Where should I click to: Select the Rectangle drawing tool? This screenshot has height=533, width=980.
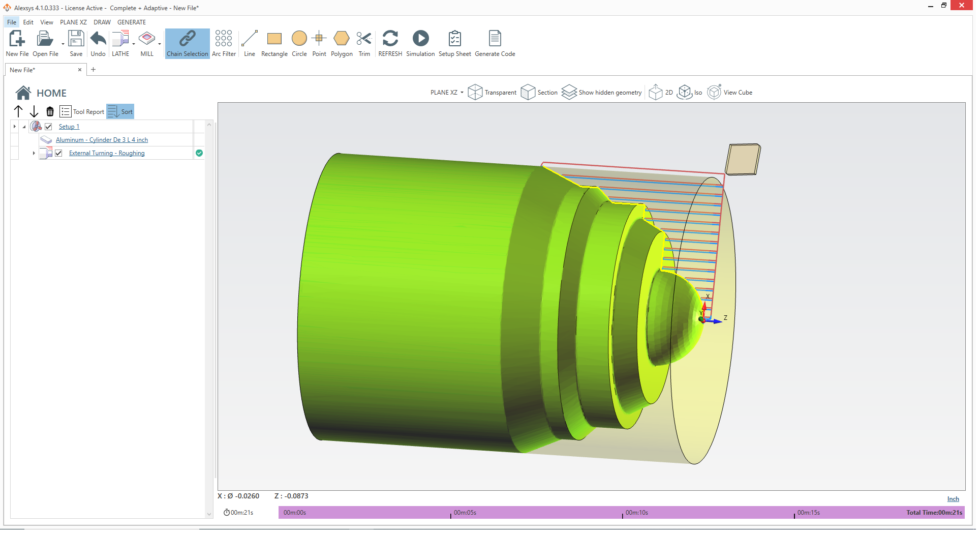(x=274, y=43)
